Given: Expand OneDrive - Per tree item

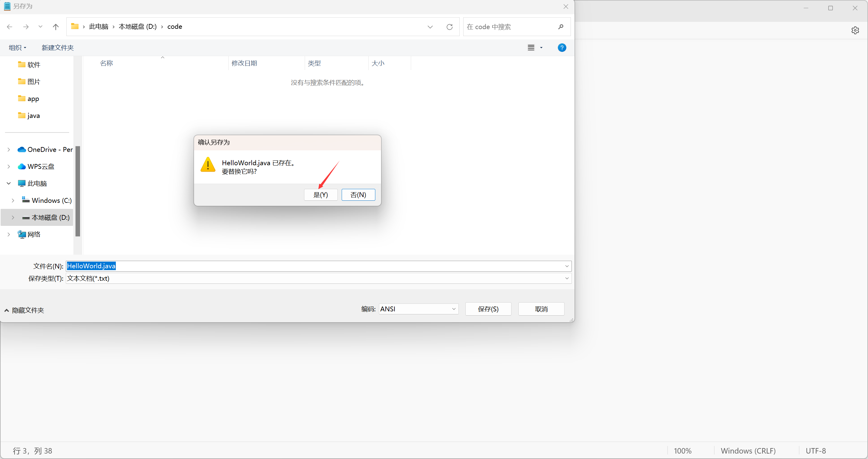Looking at the screenshot, I should (x=9, y=149).
